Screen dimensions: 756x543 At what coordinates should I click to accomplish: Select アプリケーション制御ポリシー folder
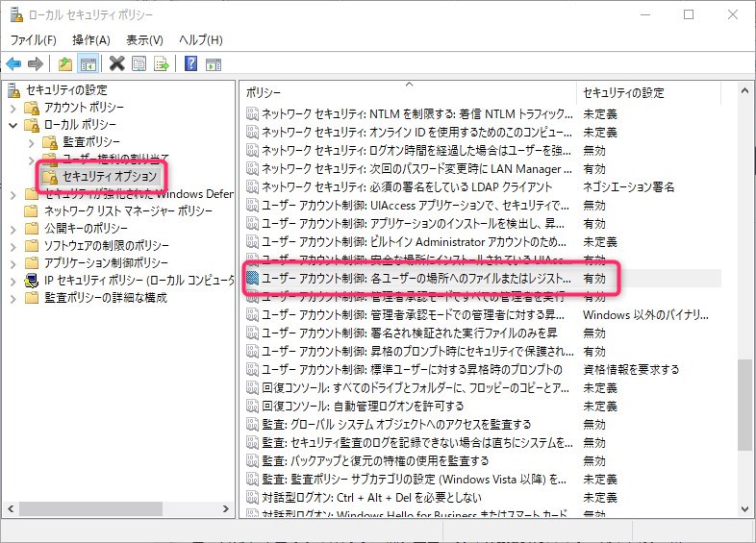coord(106,263)
